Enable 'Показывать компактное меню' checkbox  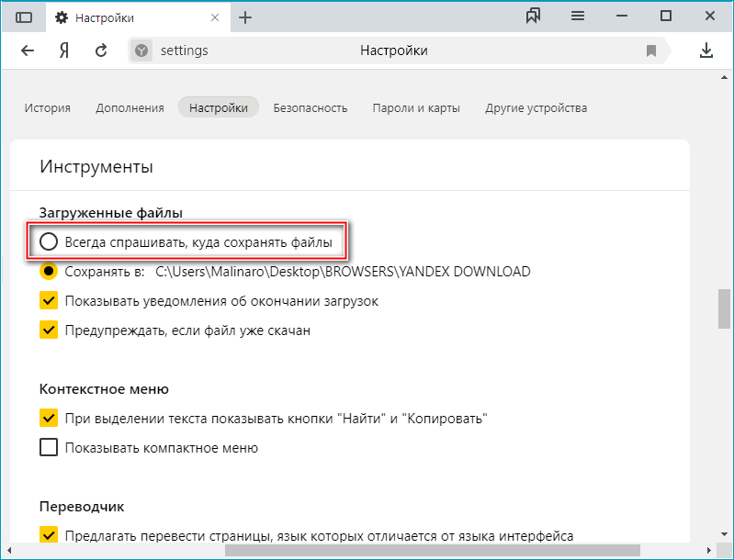pyautogui.click(x=49, y=448)
